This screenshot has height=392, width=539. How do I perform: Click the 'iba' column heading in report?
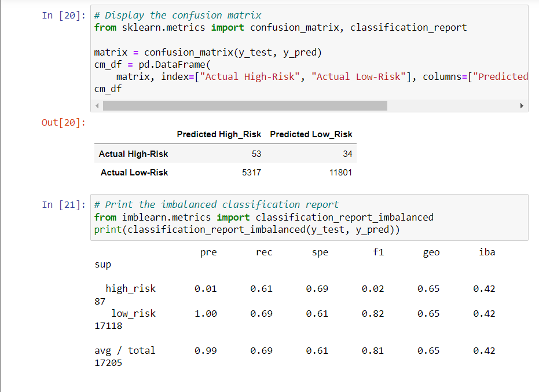tap(487, 252)
